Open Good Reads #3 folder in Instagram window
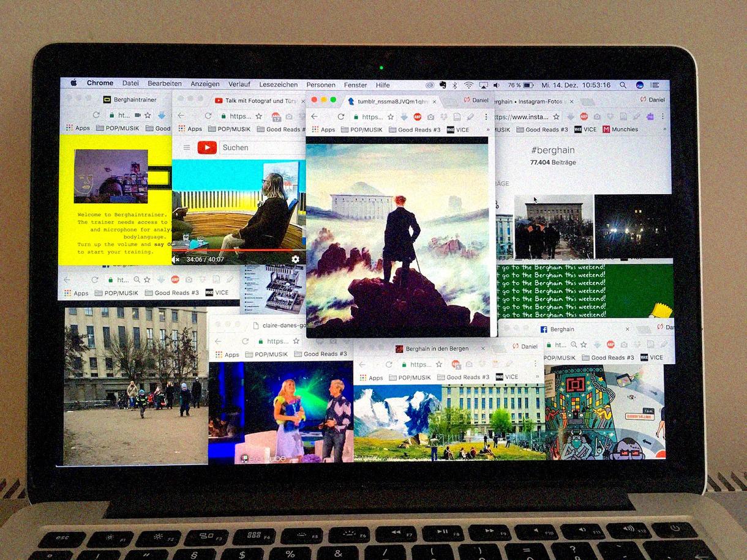Viewport: 747px width, 560px height. click(x=542, y=130)
